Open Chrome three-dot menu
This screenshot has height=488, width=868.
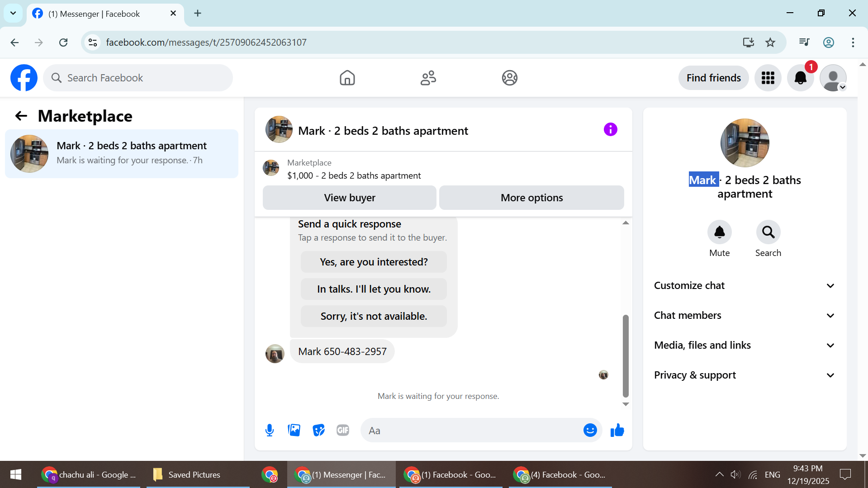coord(853,43)
